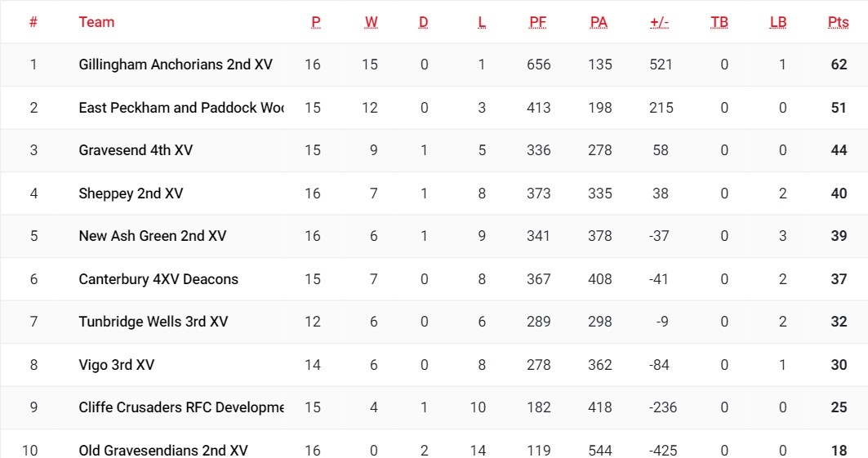Click the L (lost) column header
Image resolution: width=868 pixels, height=458 pixels.
[x=482, y=22]
